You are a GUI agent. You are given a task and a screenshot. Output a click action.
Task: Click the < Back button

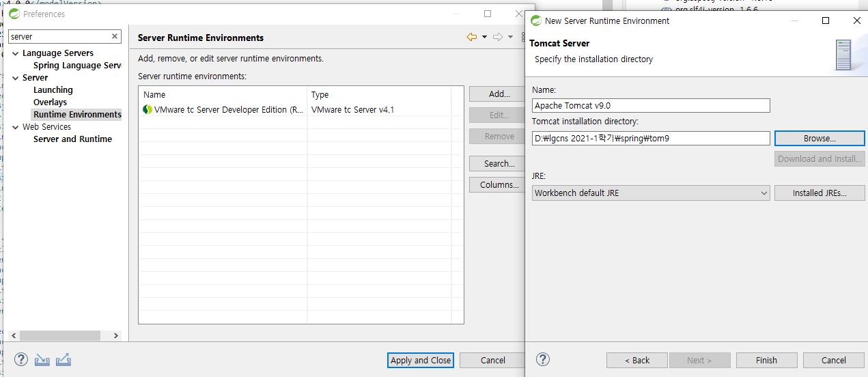click(637, 361)
